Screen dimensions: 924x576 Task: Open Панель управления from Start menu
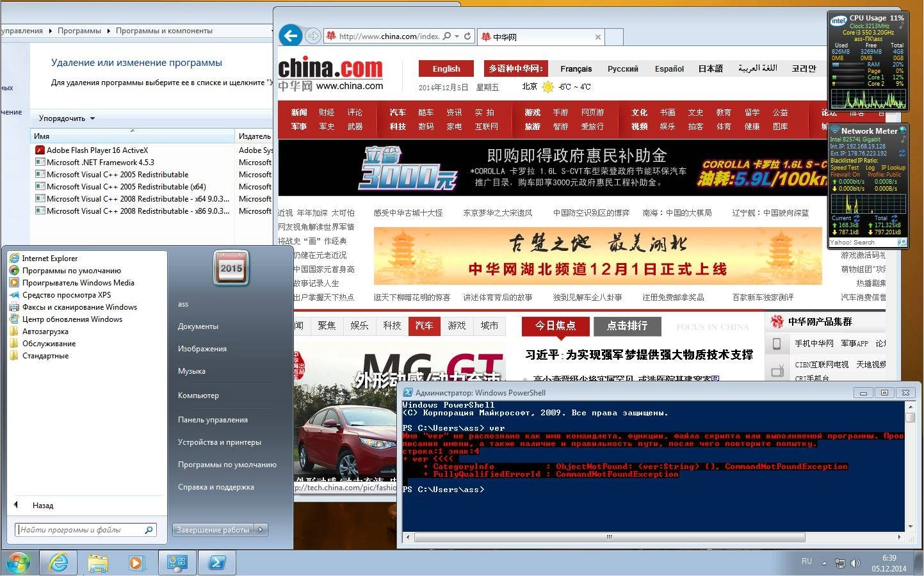(x=213, y=420)
